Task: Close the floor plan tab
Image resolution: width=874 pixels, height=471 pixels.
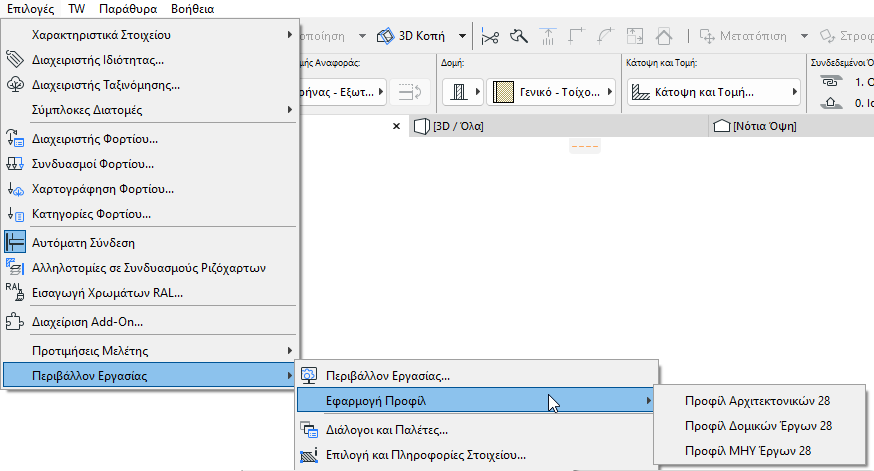Action: 396,127
